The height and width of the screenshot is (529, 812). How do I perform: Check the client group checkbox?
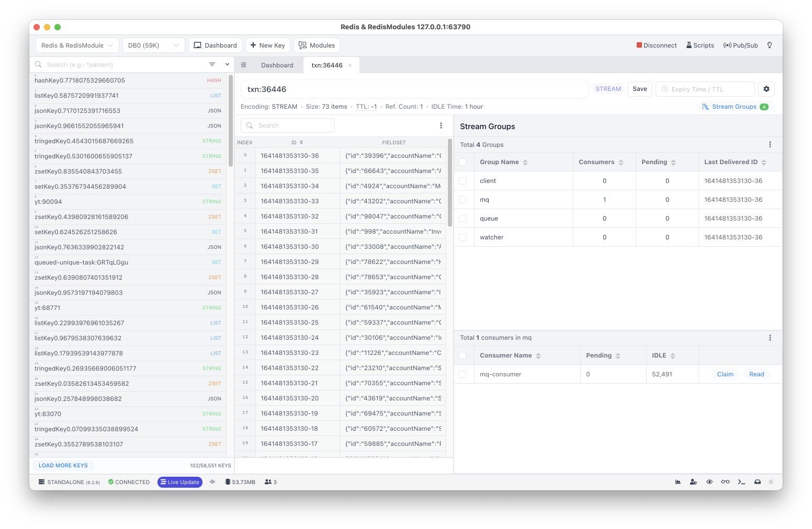[x=463, y=181]
